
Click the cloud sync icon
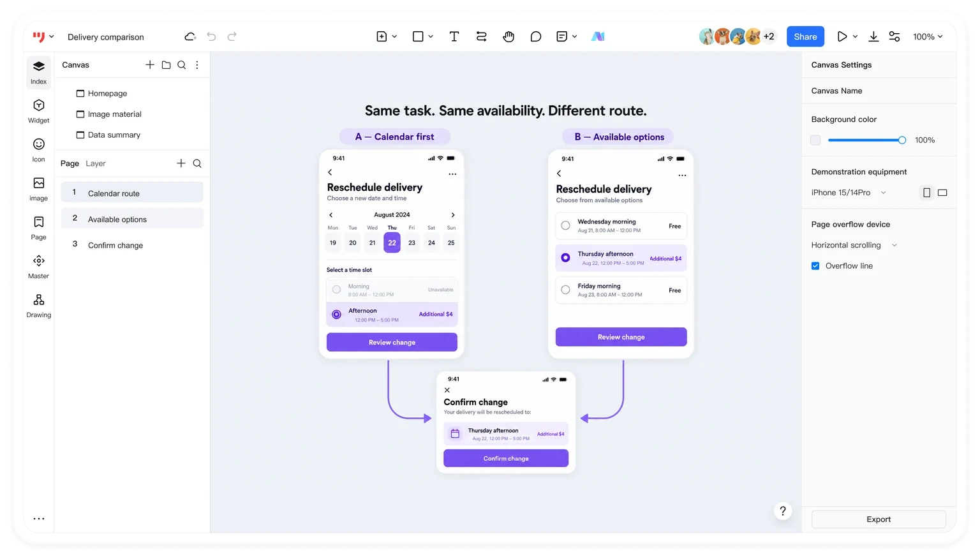pos(190,36)
